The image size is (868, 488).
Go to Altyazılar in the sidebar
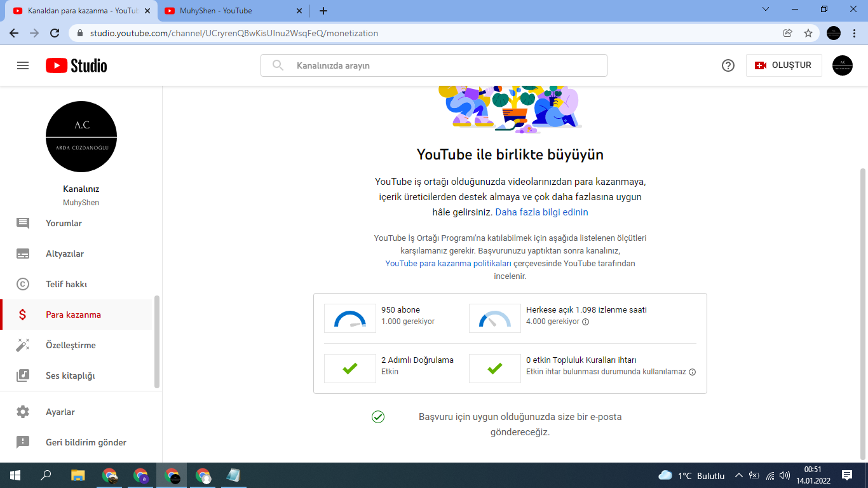(76, 254)
